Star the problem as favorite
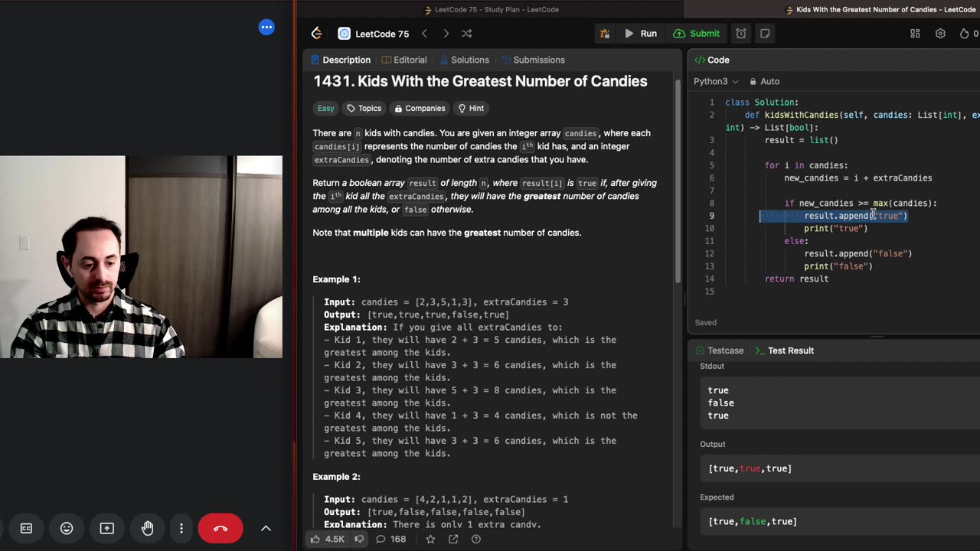The height and width of the screenshot is (551, 980). pyautogui.click(x=430, y=540)
